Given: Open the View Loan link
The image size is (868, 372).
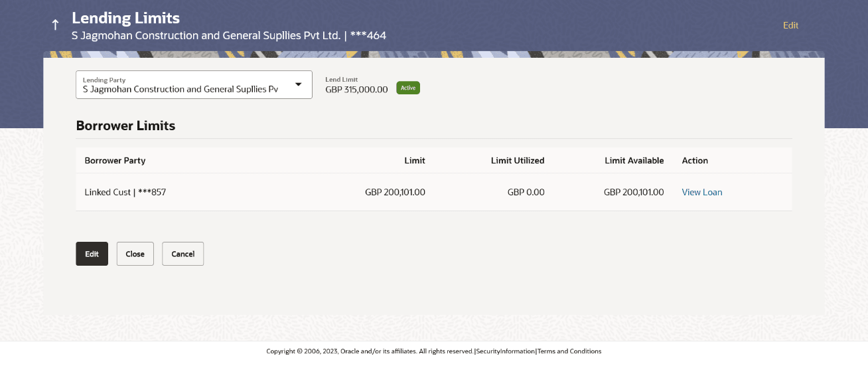Looking at the screenshot, I should [702, 193].
